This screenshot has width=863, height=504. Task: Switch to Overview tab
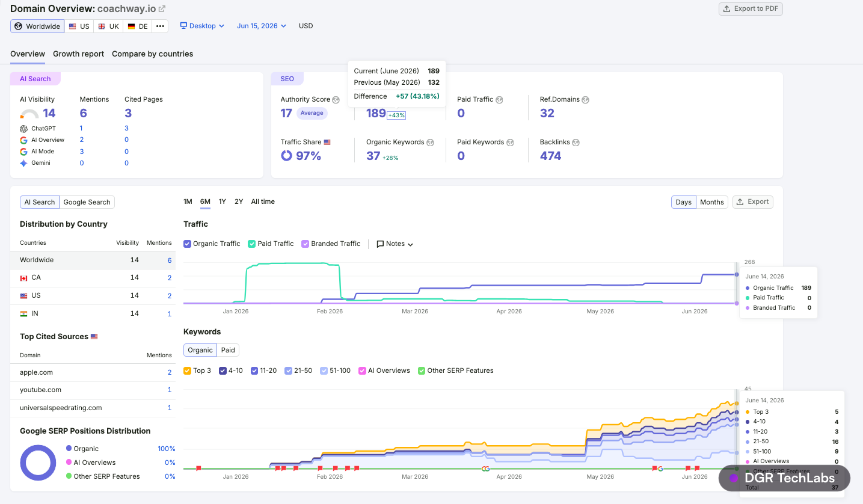[x=28, y=54]
